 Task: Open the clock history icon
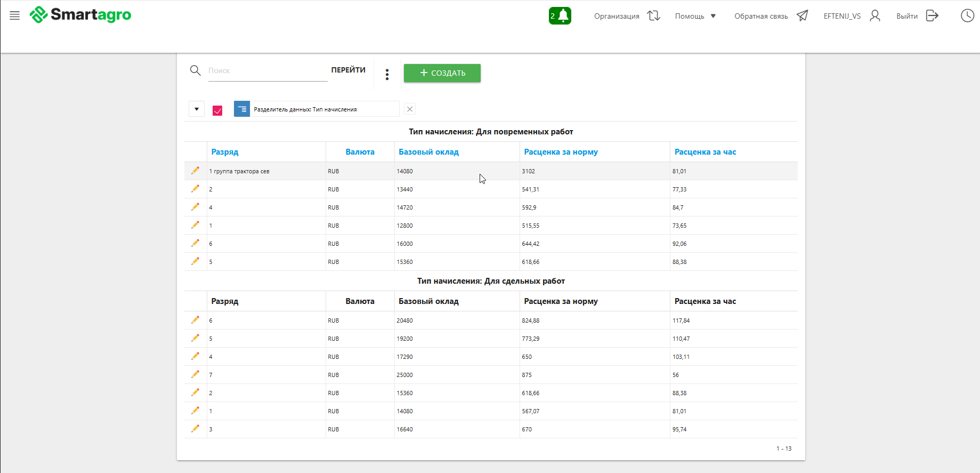(967, 16)
